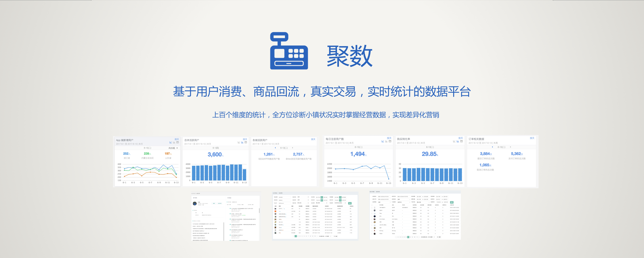The height and width of the screenshot is (258, 644).
Task: Click the bar chart in 购买转化率 card
Action: point(430,173)
